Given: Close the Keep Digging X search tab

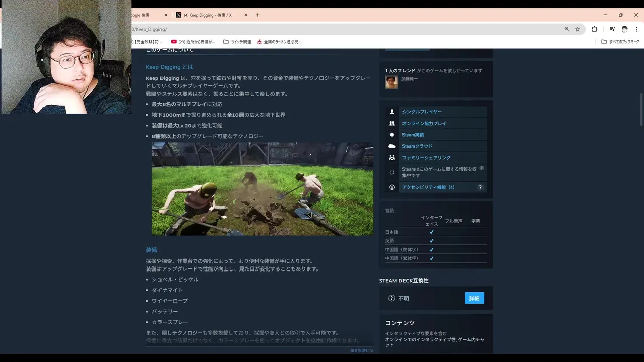Looking at the screenshot, I should tap(246, 15).
